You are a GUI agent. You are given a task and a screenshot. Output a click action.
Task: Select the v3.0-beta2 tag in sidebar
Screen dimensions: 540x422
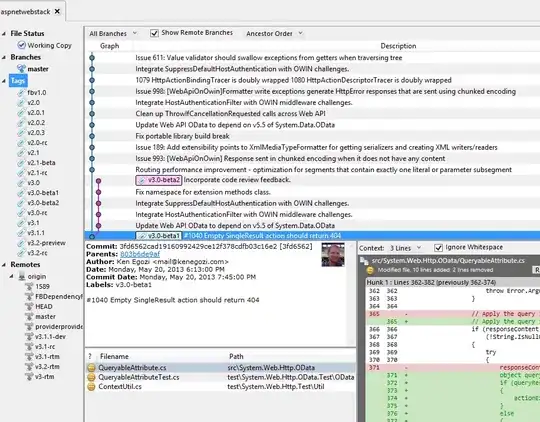click(43, 203)
